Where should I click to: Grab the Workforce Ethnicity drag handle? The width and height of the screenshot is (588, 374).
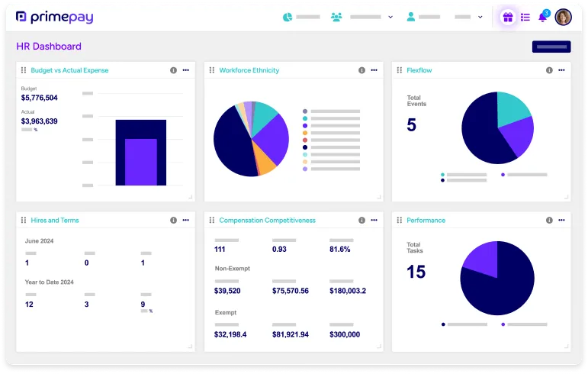coord(212,70)
